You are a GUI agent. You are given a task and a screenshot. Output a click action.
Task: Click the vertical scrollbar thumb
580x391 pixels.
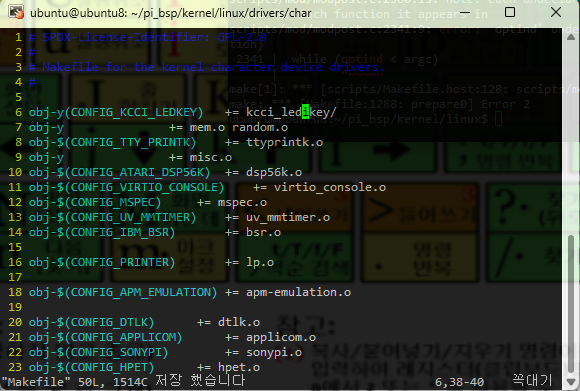(571, 303)
